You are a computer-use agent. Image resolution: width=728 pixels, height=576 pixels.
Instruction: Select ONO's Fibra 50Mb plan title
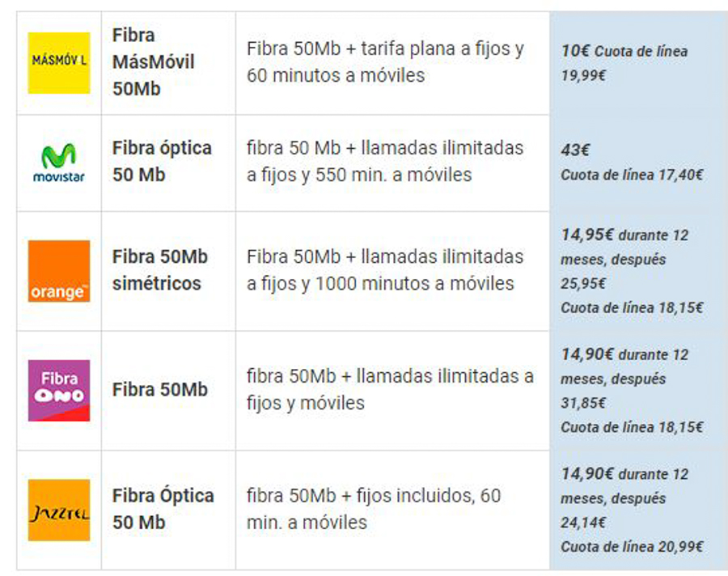pos(159,389)
